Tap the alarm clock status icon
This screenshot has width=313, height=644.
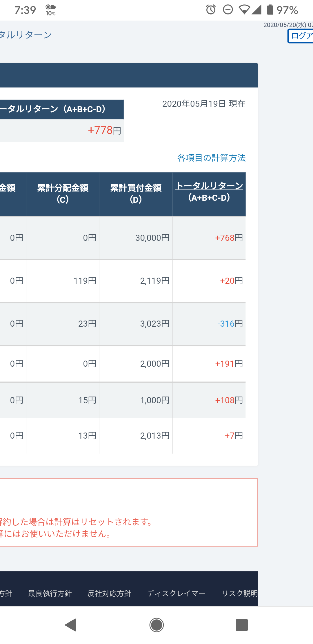[x=211, y=10]
